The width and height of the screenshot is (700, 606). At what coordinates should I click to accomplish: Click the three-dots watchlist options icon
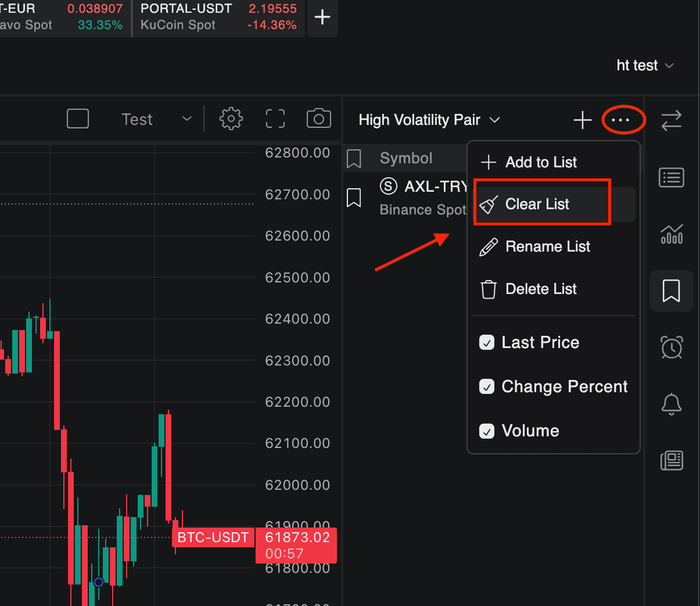pos(620,120)
